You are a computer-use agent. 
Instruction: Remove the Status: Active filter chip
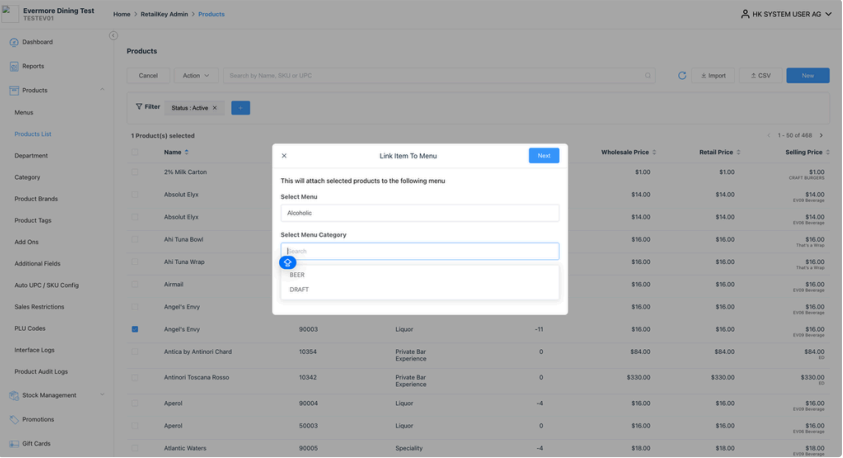pyautogui.click(x=214, y=108)
